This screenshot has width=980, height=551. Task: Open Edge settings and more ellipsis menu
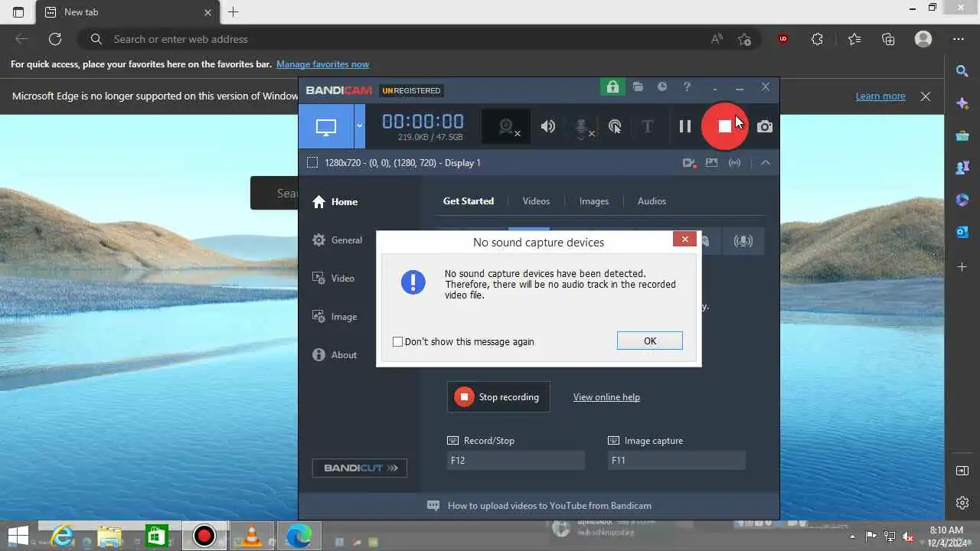click(959, 39)
